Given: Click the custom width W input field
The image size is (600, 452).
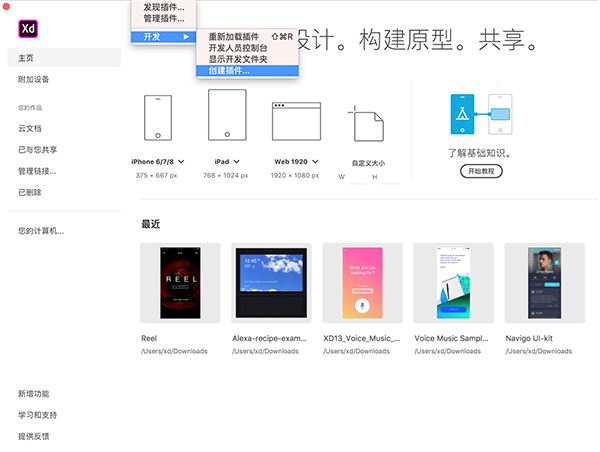Looking at the screenshot, I should pyautogui.click(x=353, y=178).
